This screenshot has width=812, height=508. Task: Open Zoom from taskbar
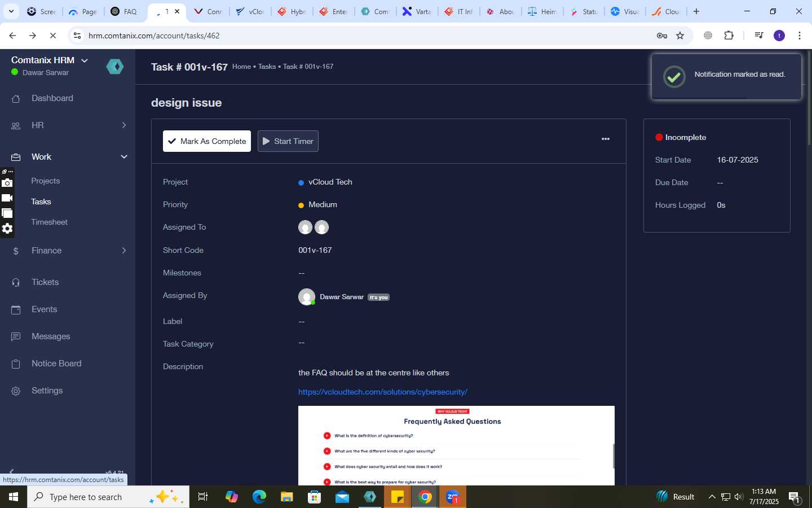pos(453,497)
